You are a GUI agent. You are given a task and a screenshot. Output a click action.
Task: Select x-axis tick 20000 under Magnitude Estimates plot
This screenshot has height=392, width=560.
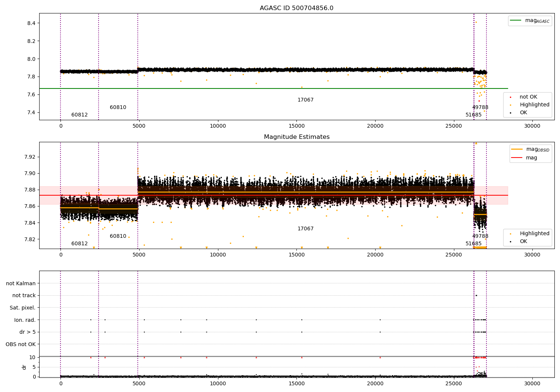pyautogui.click(x=375, y=255)
